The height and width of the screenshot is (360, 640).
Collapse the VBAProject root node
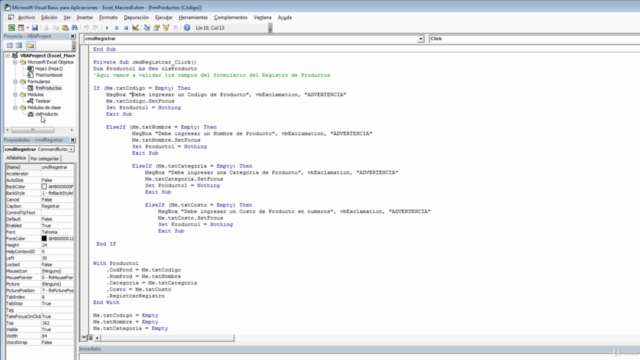click(x=7, y=56)
